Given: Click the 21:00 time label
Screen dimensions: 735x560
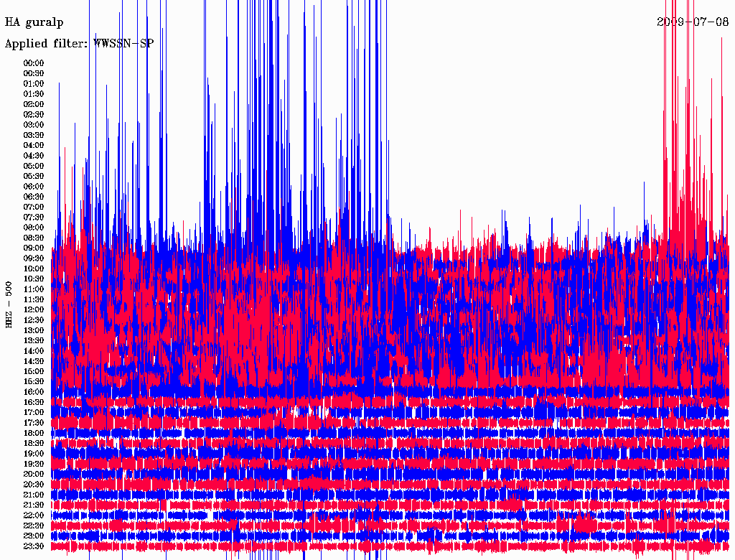Looking at the screenshot, I should coord(34,495).
